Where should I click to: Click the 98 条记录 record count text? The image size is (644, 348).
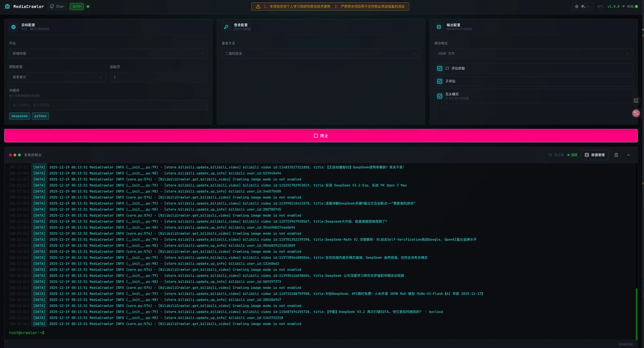coord(556,155)
